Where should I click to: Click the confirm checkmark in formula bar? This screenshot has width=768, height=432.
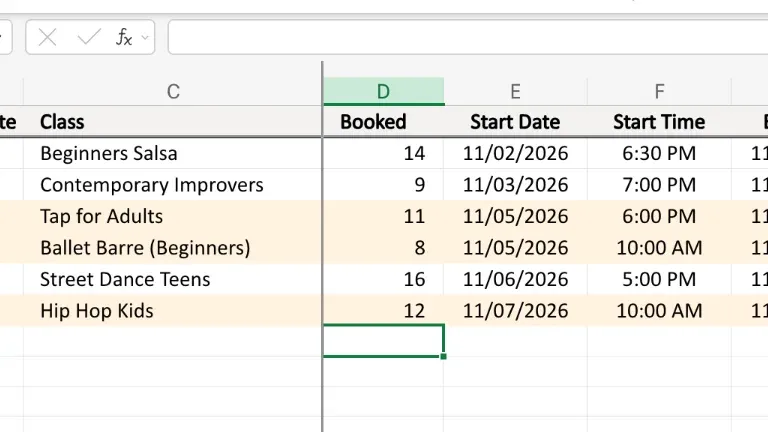point(89,37)
